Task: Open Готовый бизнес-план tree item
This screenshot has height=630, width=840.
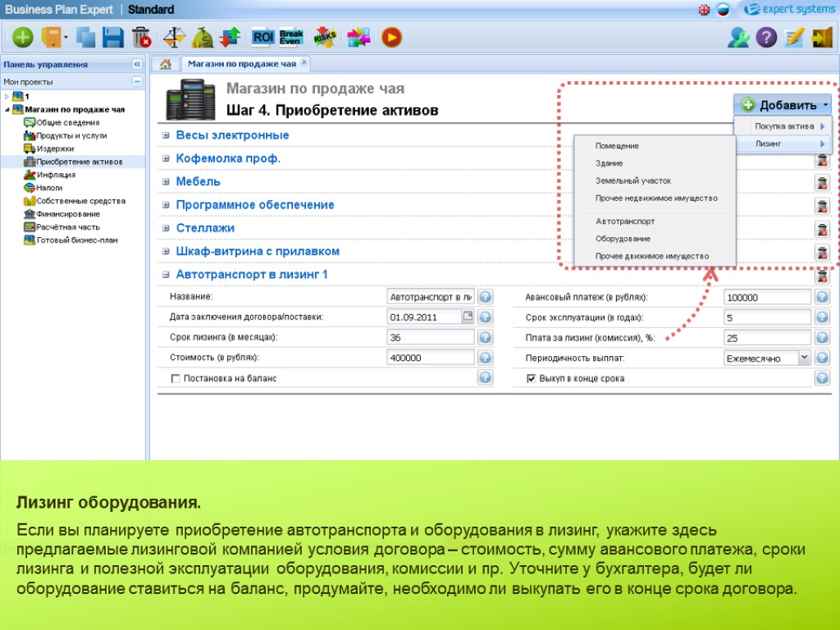Action: (77, 240)
